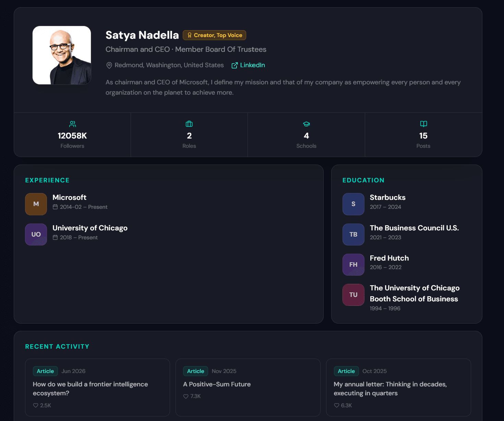Click the heart icon next to 2.5K
Screen dimensions: 504x421
pos(35,406)
